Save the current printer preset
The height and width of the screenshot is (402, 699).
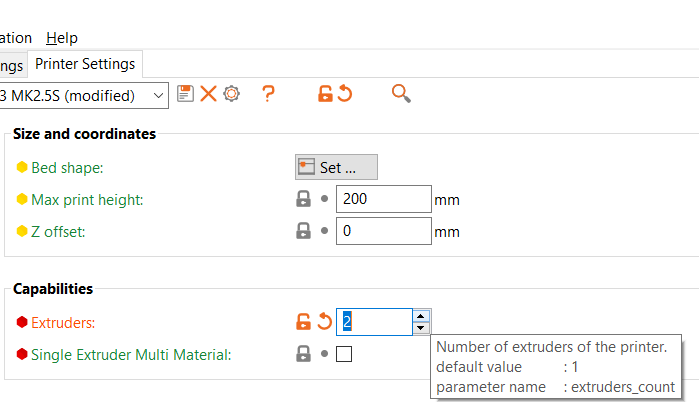(185, 94)
